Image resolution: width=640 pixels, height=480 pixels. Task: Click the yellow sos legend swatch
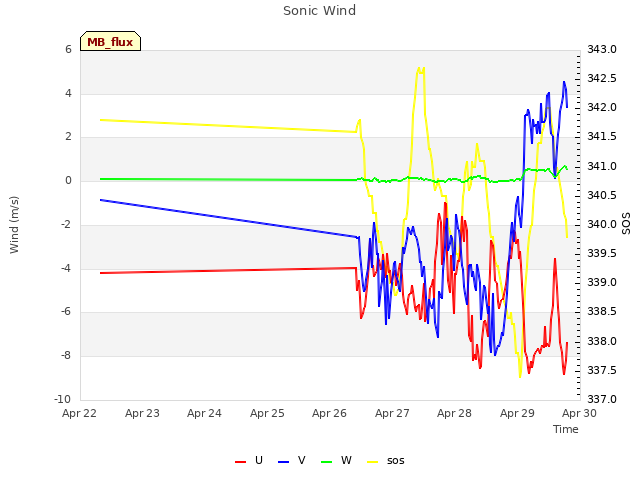[x=373, y=462]
